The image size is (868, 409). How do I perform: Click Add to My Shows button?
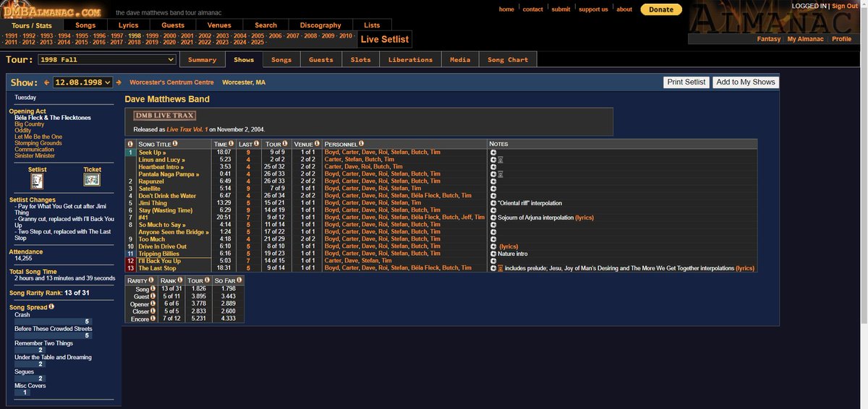746,82
